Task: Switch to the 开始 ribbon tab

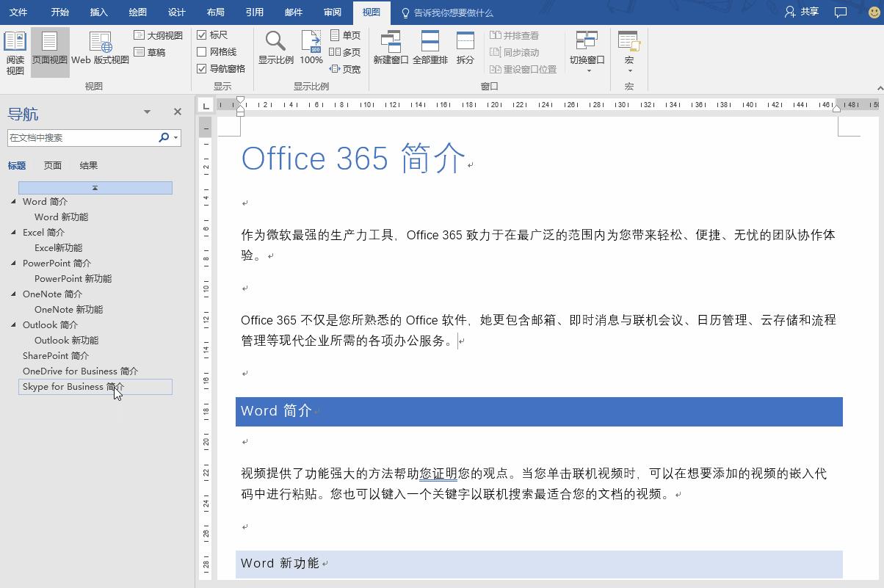Action: pos(59,12)
